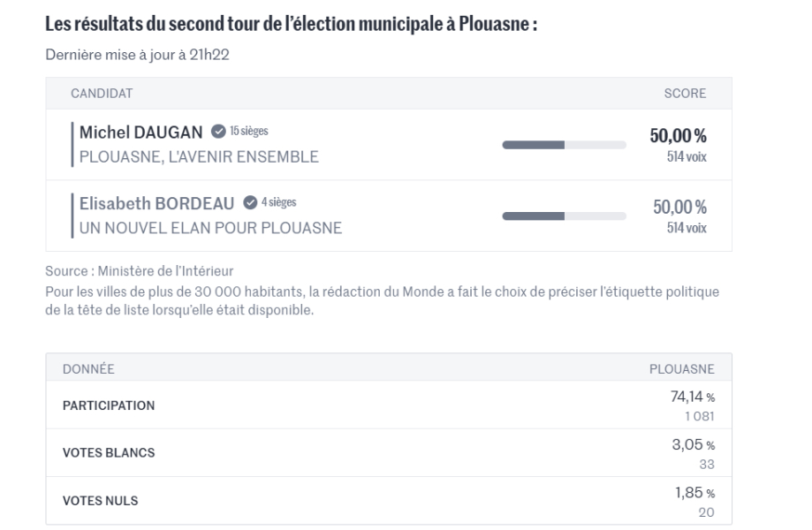Viewport: 812px width, 530px height.
Task: Select candidate name Michel DAUGAN
Action: pyautogui.click(x=141, y=132)
